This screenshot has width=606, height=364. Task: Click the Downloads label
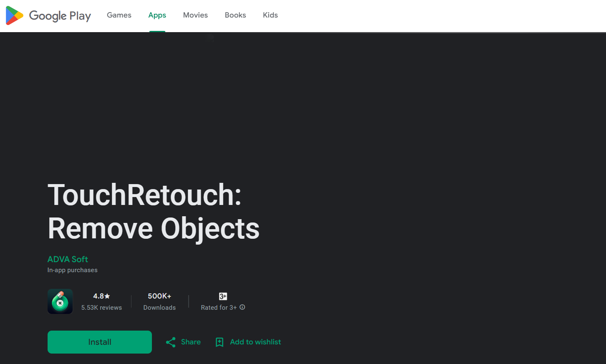(159, 308)
